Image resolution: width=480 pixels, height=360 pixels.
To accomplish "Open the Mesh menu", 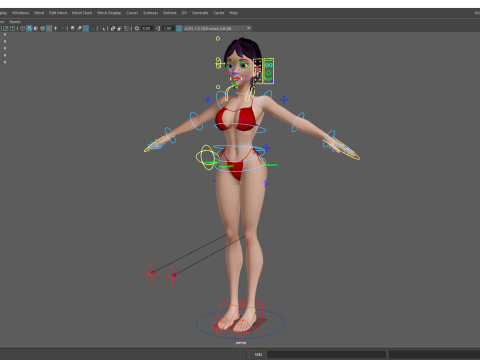I will (39, 13).
